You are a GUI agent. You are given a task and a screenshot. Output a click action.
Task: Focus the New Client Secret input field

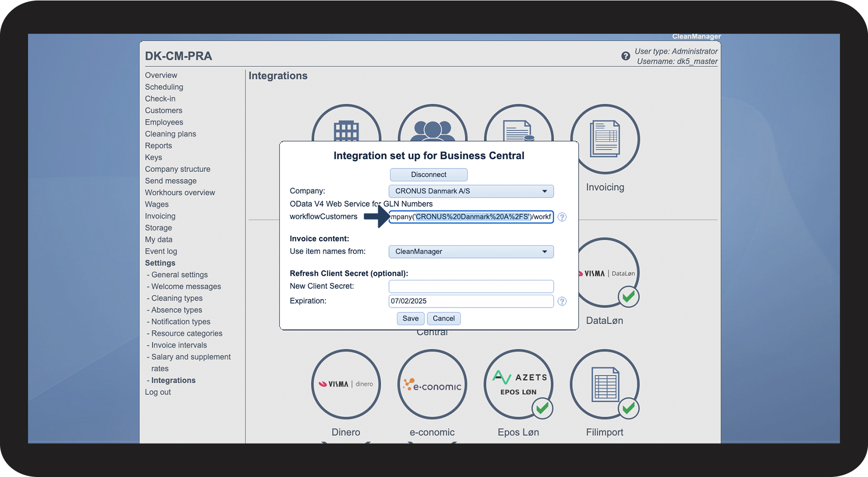tap(471, 286)
